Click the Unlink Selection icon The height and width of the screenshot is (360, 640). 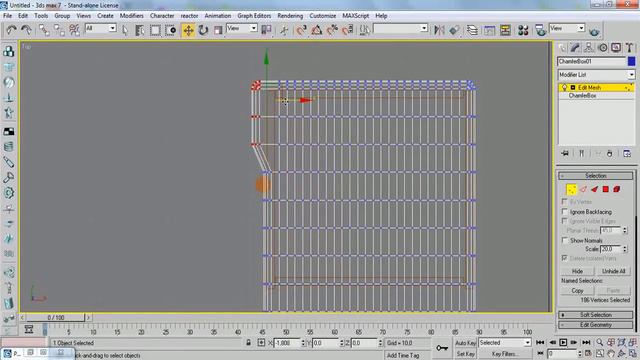[x=59, y=30]
